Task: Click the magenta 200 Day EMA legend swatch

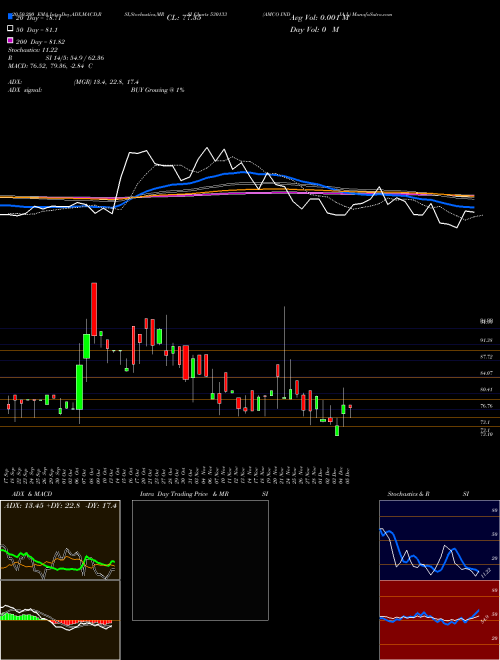Action: pos(10,40)
